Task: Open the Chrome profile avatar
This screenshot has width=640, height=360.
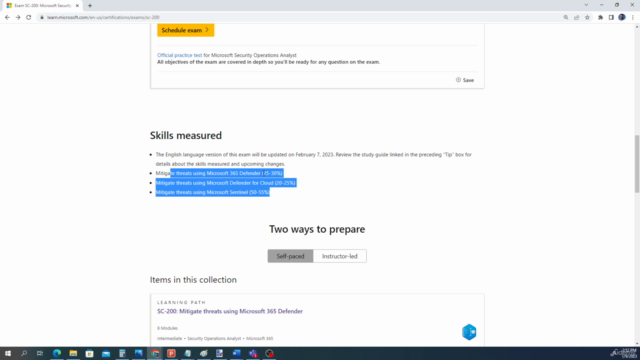Action: pyautogui.click(x=622, y=17)
